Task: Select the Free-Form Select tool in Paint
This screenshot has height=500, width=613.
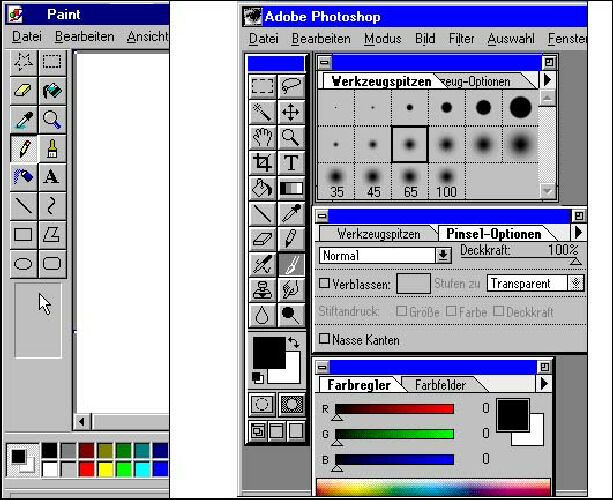Action: [x=24, y=63]
